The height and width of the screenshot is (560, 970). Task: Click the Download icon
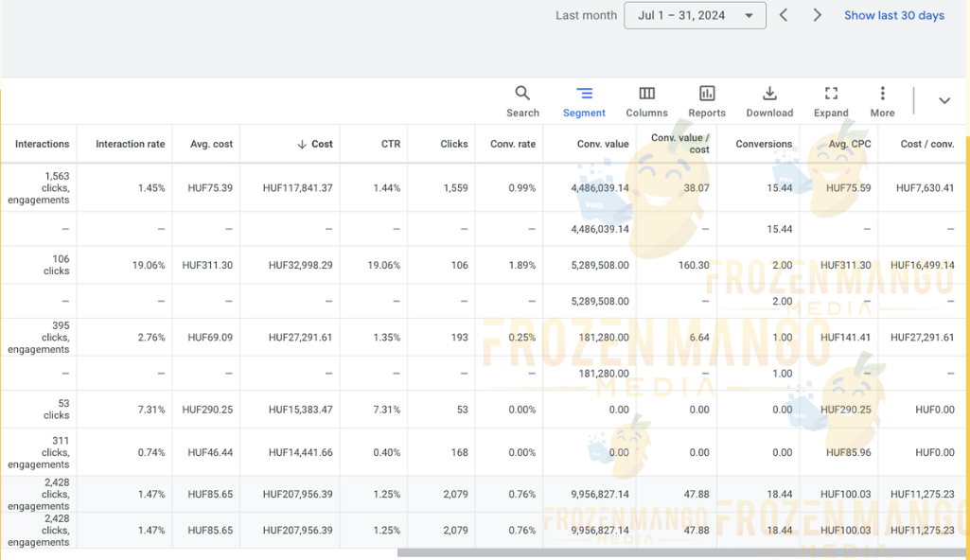click(769, 94)
